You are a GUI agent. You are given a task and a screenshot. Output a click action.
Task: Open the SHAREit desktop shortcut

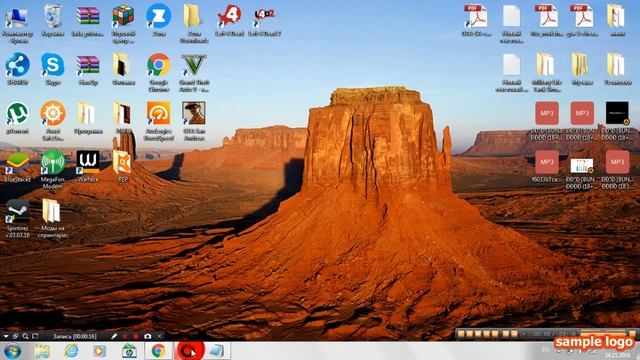coord(17,69)
